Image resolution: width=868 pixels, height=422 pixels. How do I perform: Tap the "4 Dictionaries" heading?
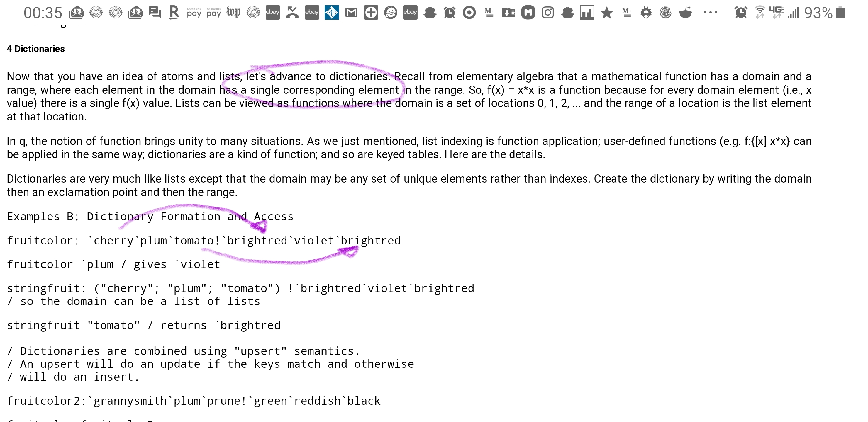36,49
